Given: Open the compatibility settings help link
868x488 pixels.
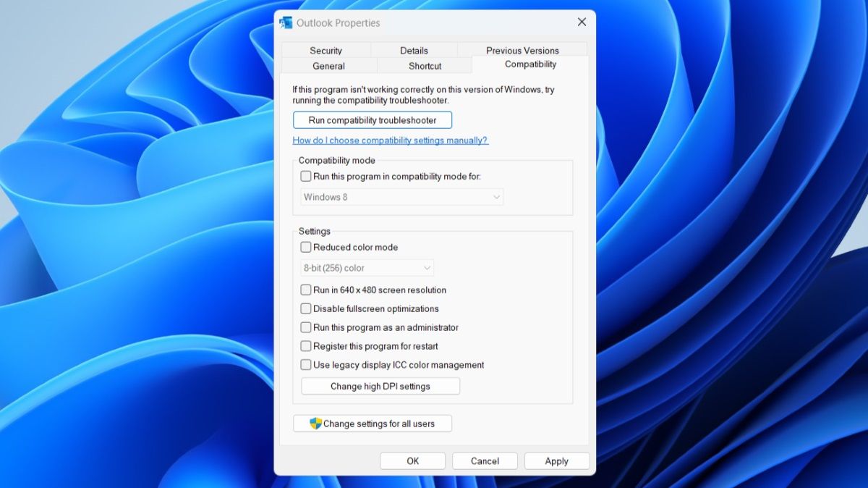Looking at the screenshot, I should 391,140.
